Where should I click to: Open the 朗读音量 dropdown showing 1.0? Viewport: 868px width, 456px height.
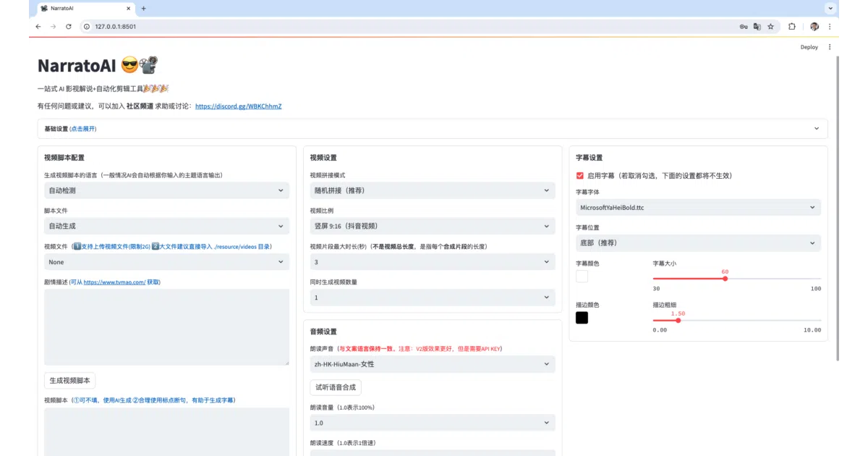tap(433, 423)
